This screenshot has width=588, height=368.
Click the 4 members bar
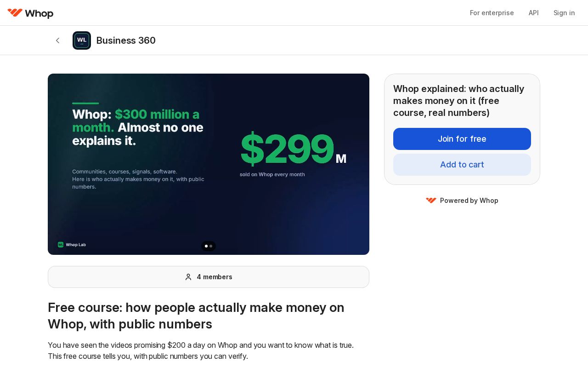[209, 277]
